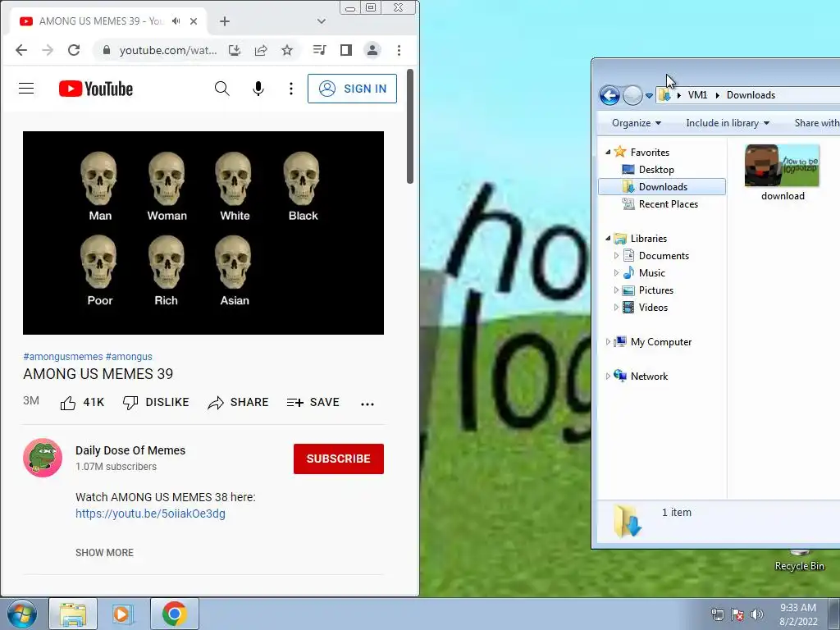Close the AMONG US MEMES 39 tab
Viewport: 840px width, 630px height.
coord(194,21)
